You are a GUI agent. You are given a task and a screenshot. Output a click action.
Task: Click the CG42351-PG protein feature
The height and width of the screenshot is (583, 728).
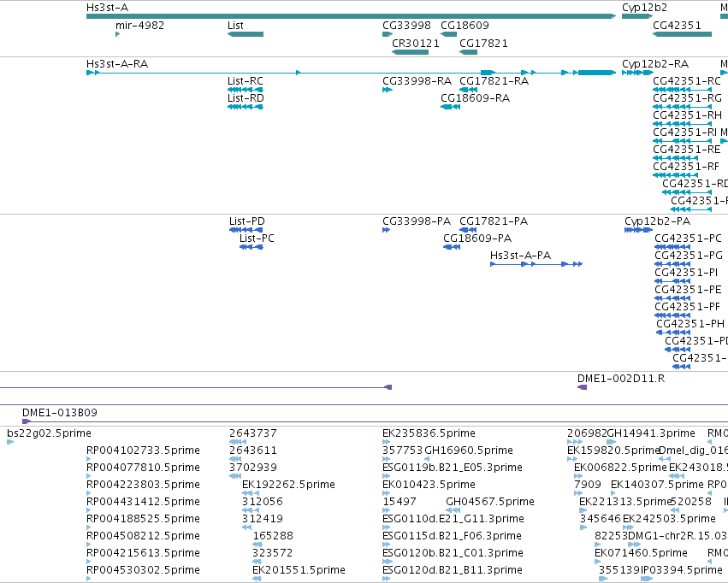click(672, 264)
